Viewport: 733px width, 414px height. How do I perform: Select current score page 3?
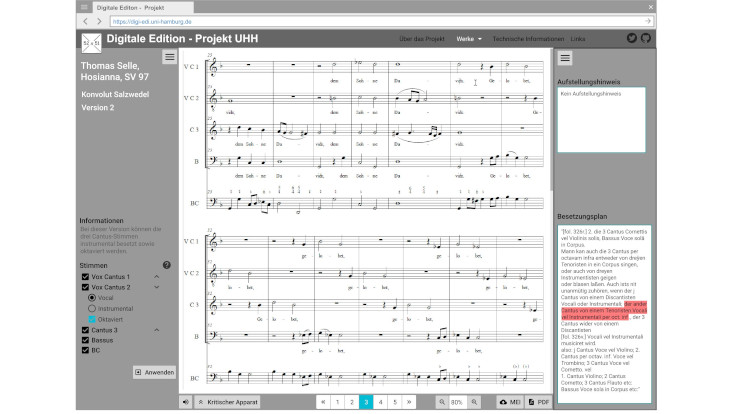point(366,402)
